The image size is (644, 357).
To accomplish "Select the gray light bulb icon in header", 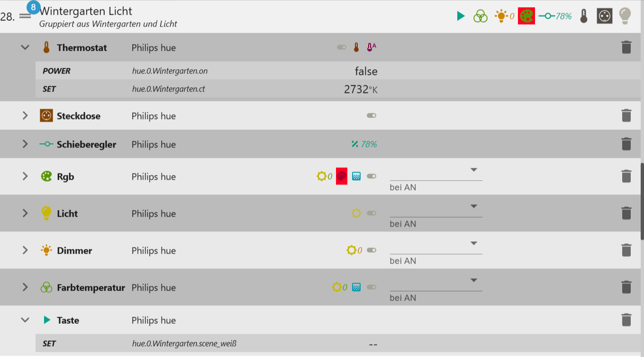I will click(x=625, y=16).
